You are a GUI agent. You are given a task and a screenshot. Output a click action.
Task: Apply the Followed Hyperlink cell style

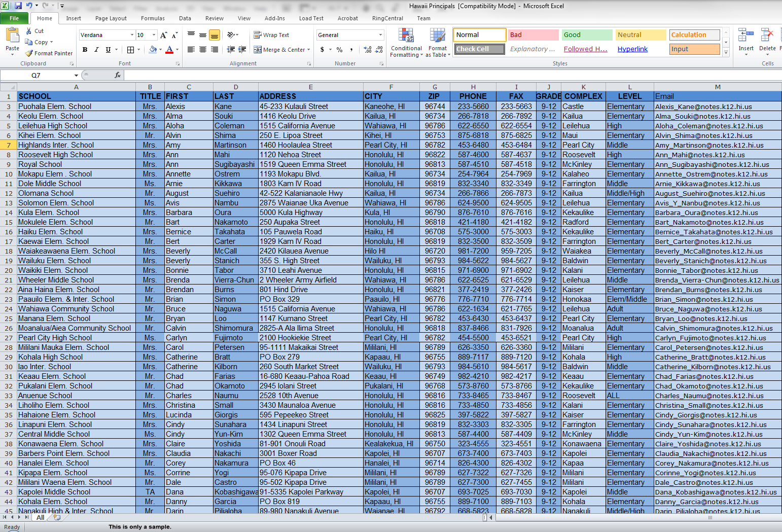586,49
